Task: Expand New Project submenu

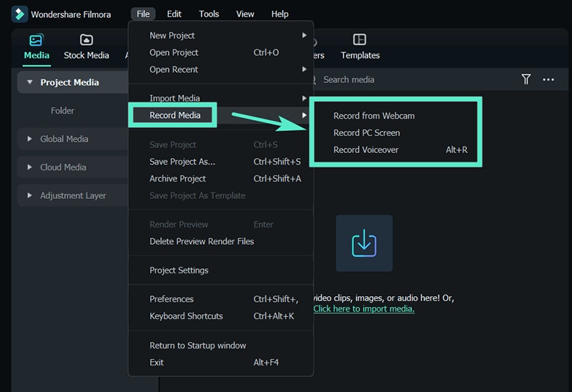Action: pyautogui.click(x=221, y=35)
